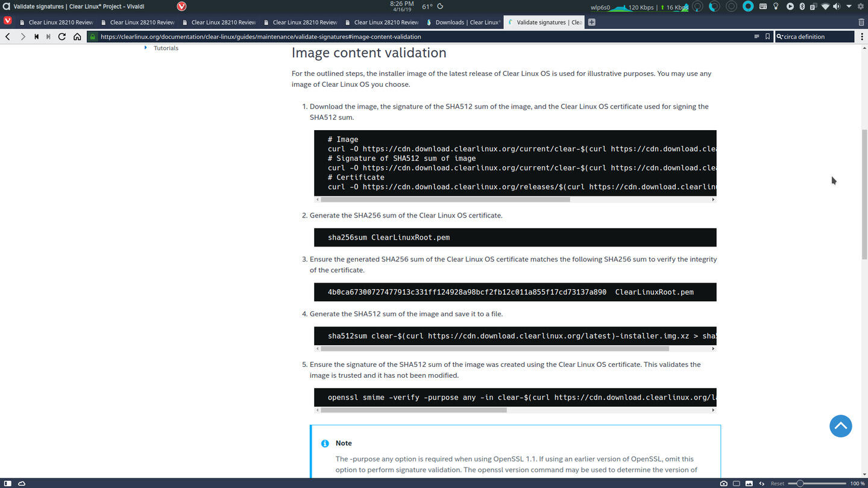The width and height of the screenshot is (868, 488).
Task: Reload the current page
Action: [62, 37]
